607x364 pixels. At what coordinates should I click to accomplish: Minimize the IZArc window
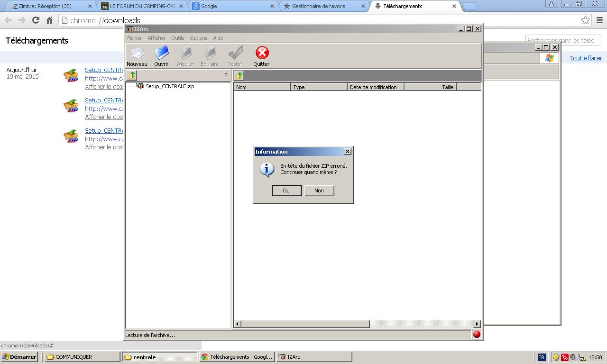click(460, 29)
